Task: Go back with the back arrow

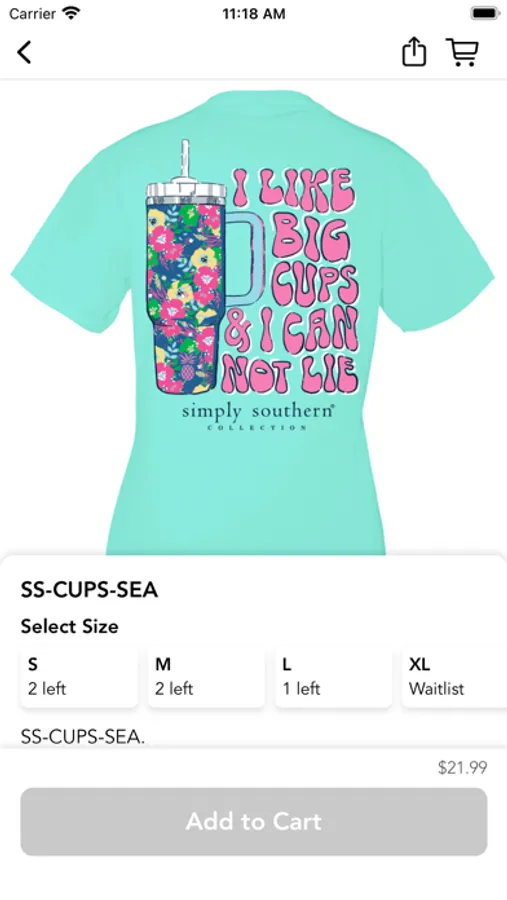Action: pos(24,52)
